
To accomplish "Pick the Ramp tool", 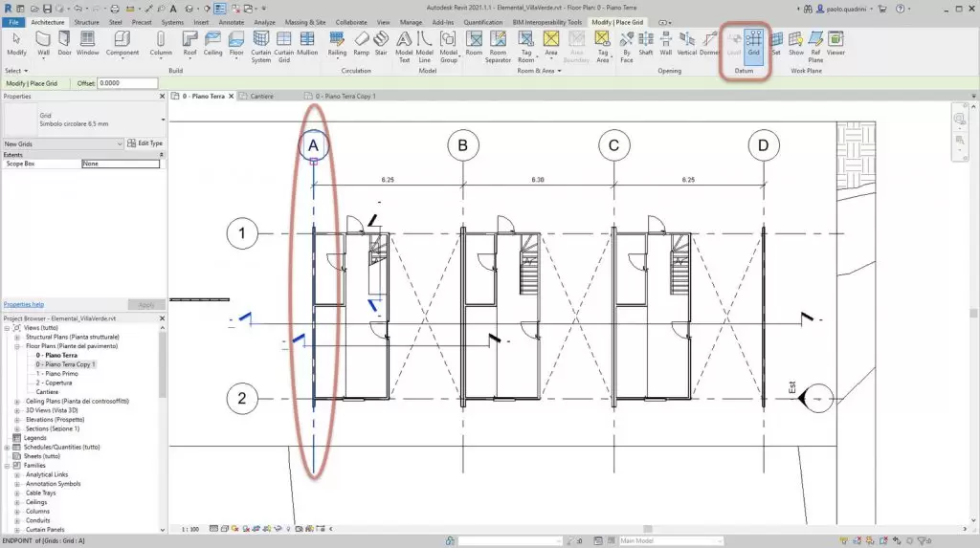I will tap(361, 43).
